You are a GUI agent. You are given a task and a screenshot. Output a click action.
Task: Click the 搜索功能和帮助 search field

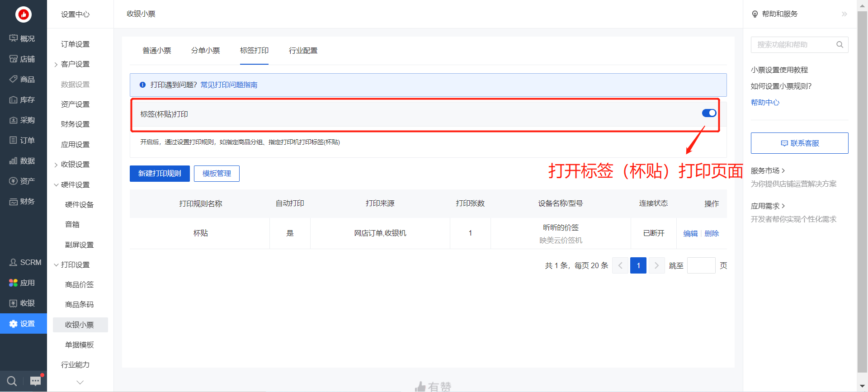tap(799, 44)
